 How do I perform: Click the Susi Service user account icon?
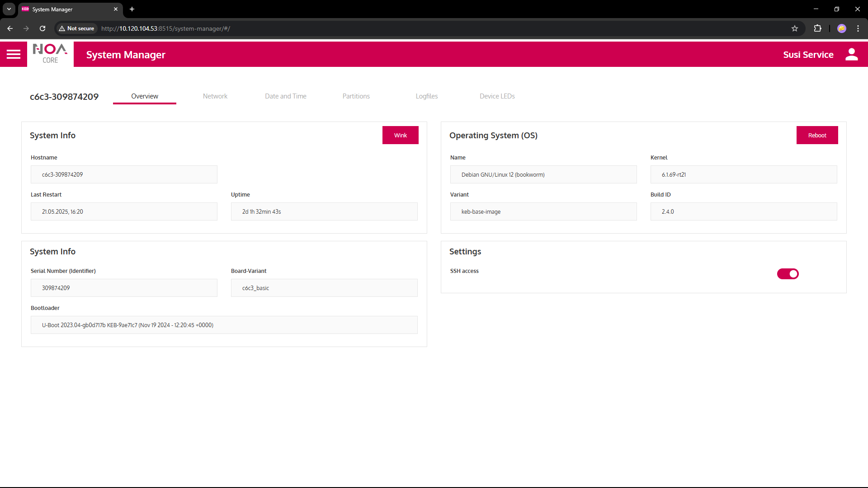(852, 54)
